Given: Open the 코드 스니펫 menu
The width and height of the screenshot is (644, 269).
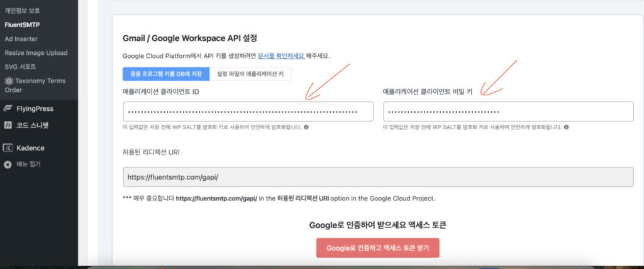Looking at the screenshot, I should pos(33,125).
